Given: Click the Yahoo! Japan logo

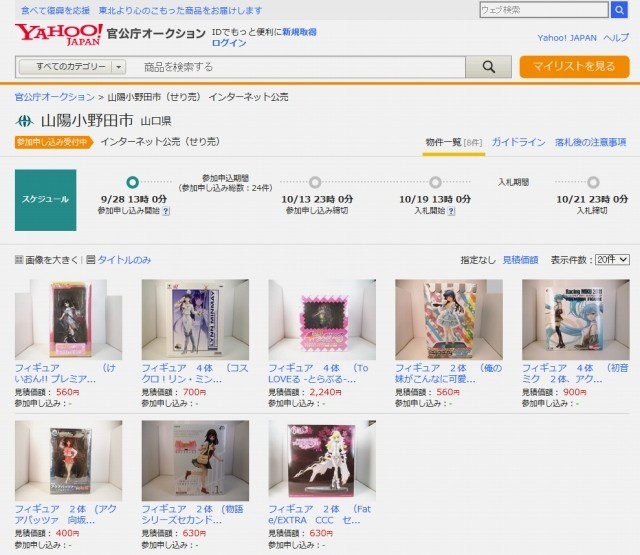Looking at the screenshot, I should 58,35.
